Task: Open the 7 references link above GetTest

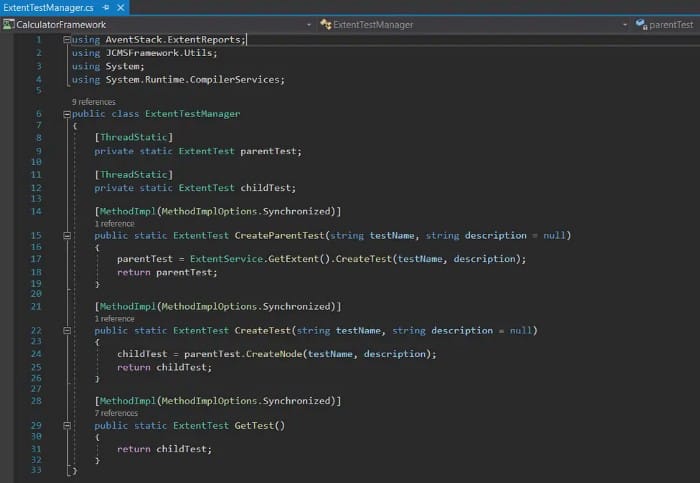Action: click(117, 413)
